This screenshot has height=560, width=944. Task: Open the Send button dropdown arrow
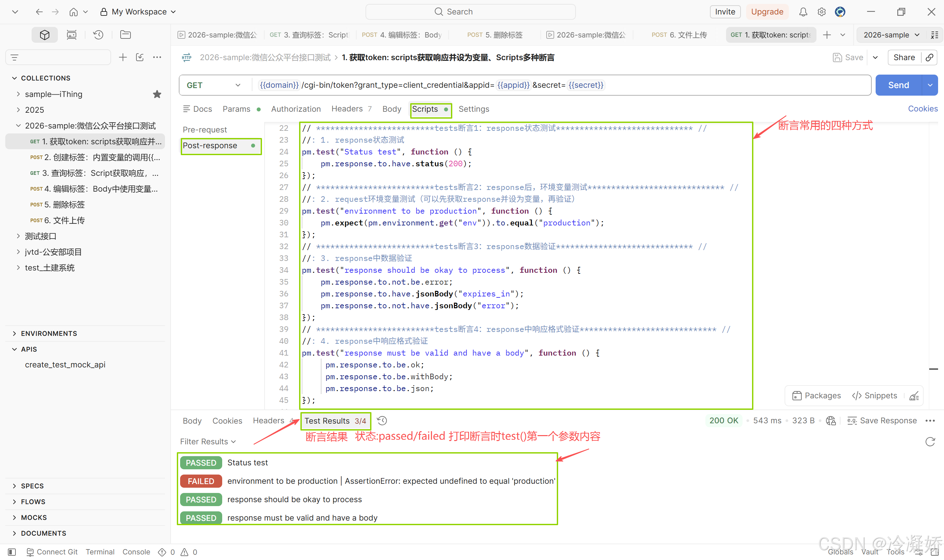[x=930, y=85]
